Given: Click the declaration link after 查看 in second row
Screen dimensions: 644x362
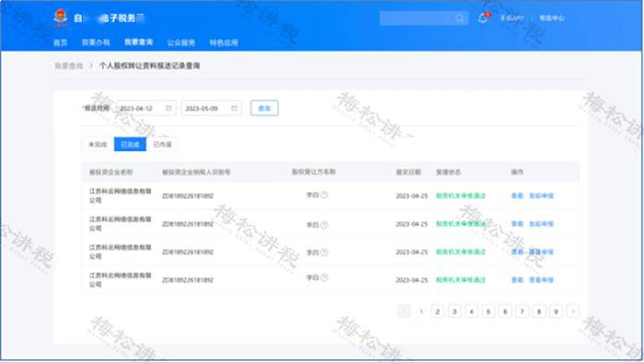Looking at the screenshot, I should (541, 224).
